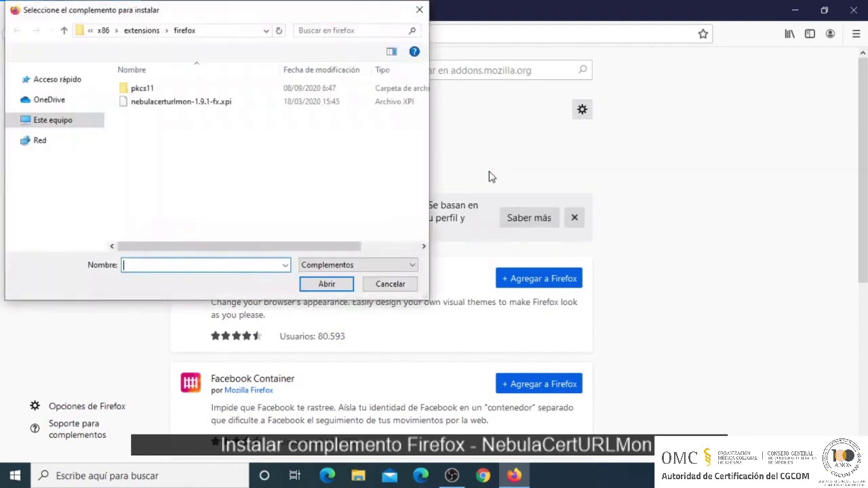Screen dimensions: 868x488
Task: Open Google Chrome from the taskbar
Action: pyautogui.click(x=483, y=475)
